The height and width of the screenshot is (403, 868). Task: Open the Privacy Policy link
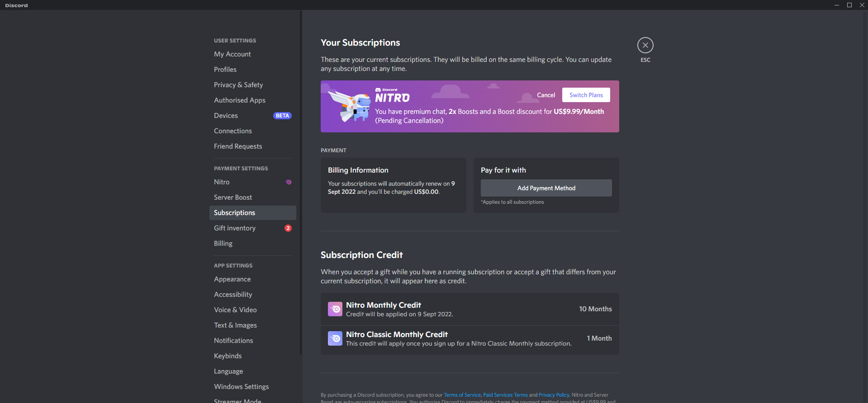tap(554, 395)
